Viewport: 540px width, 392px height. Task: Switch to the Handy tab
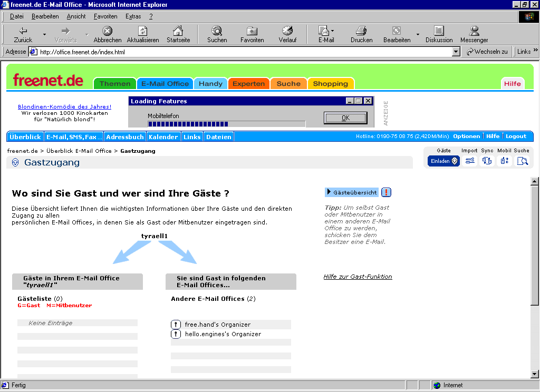point(210,84)
